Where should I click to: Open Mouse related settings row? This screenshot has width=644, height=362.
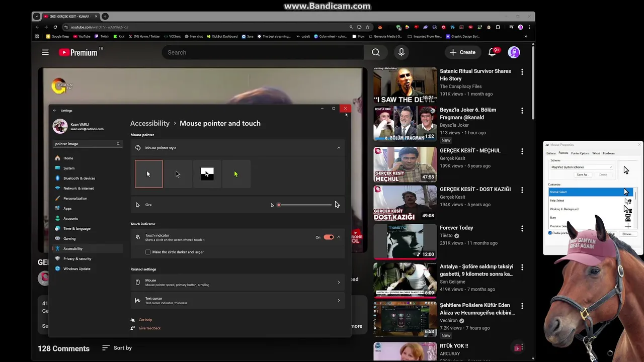pos(237,282)
